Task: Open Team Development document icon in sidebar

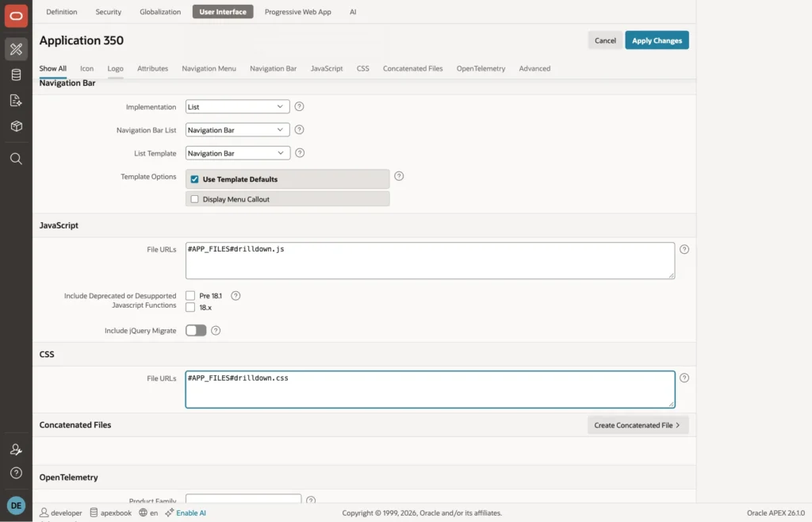Action: [16, 100]
